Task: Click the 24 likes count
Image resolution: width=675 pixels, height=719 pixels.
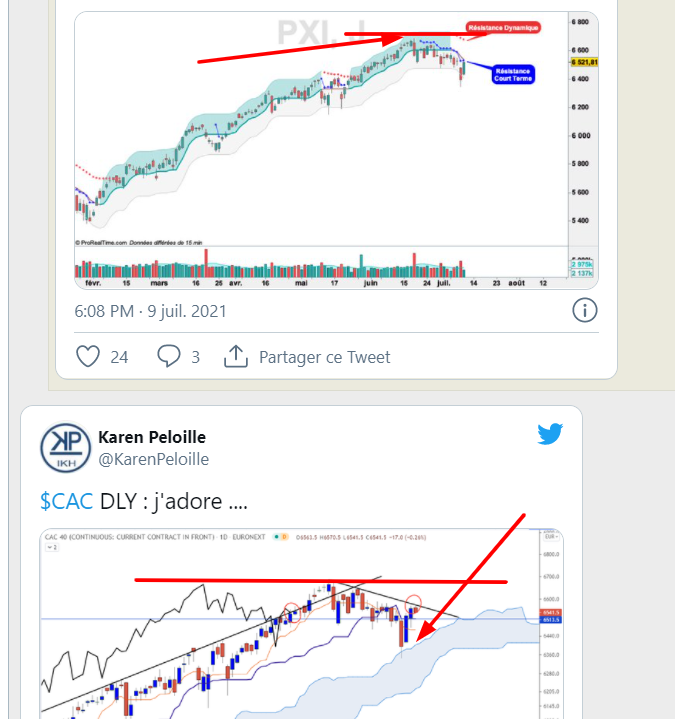Action: [119, 357]
